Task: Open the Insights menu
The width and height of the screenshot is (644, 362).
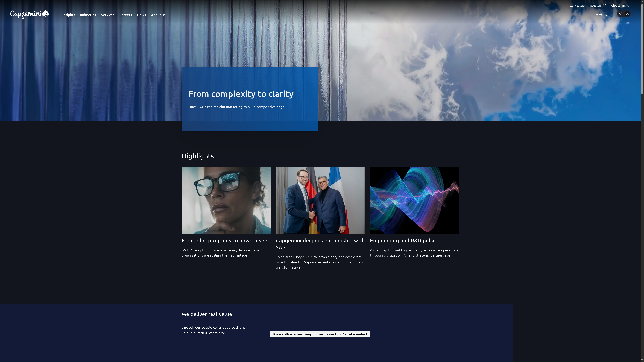Action: 69,15
